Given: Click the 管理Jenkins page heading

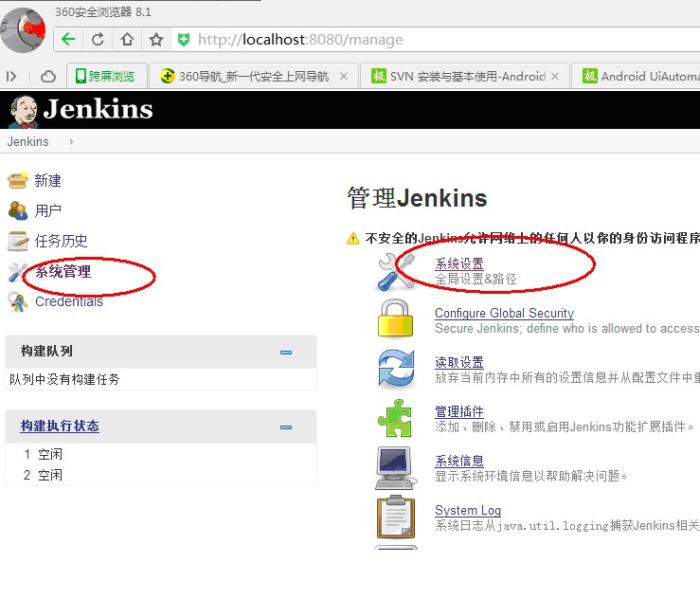Looking at the screenshot, I should tap(417, 198).
